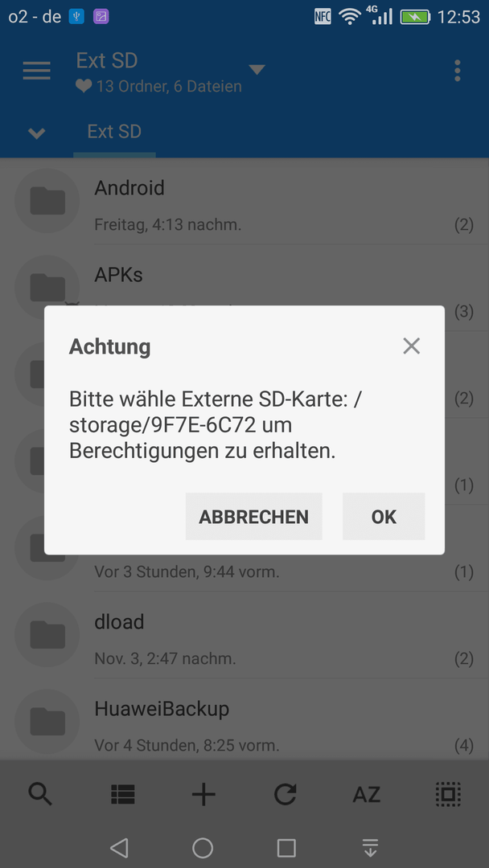Refresh the folder listing

(x=286, y=794)
